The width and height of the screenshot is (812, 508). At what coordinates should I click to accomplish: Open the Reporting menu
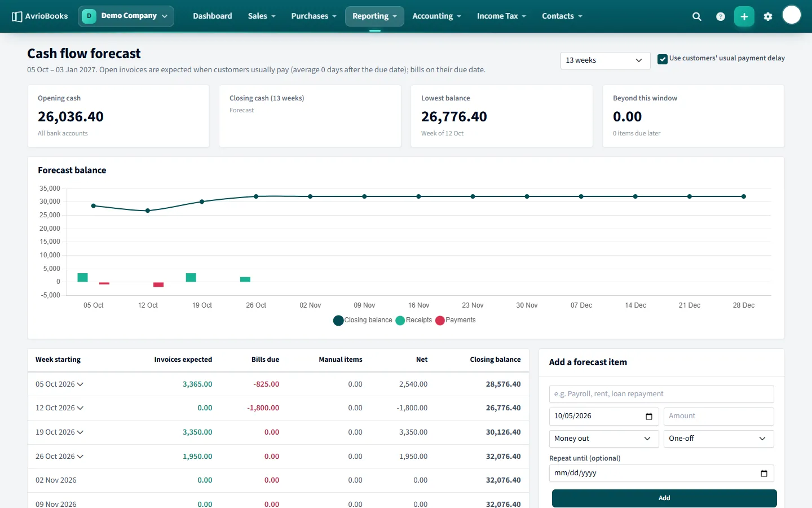click(374, 16)
